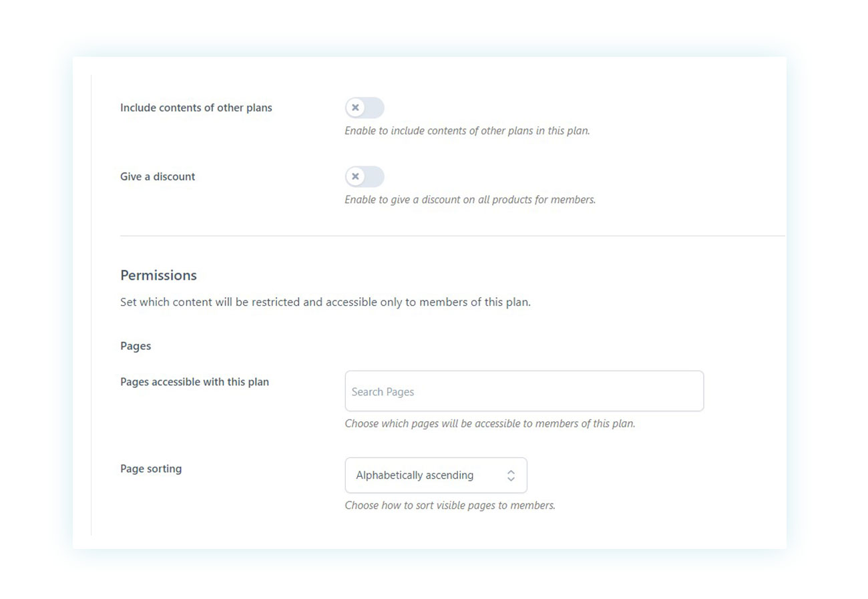Image resolution: width=868 pixels, height=599 pixels.
Task: Click the X knob on Include contents toggle
Action: pyautogui.click(x=355, y=108)
